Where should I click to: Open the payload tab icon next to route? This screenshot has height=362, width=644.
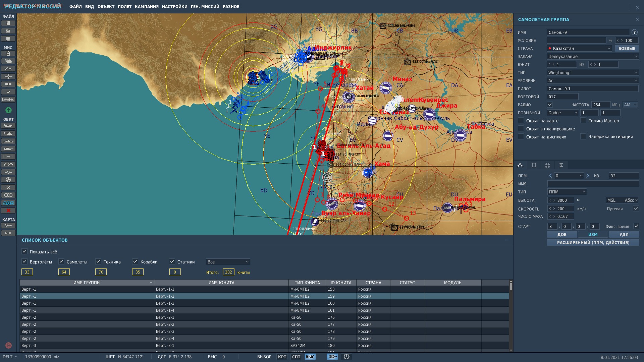[x=534, y=165]
